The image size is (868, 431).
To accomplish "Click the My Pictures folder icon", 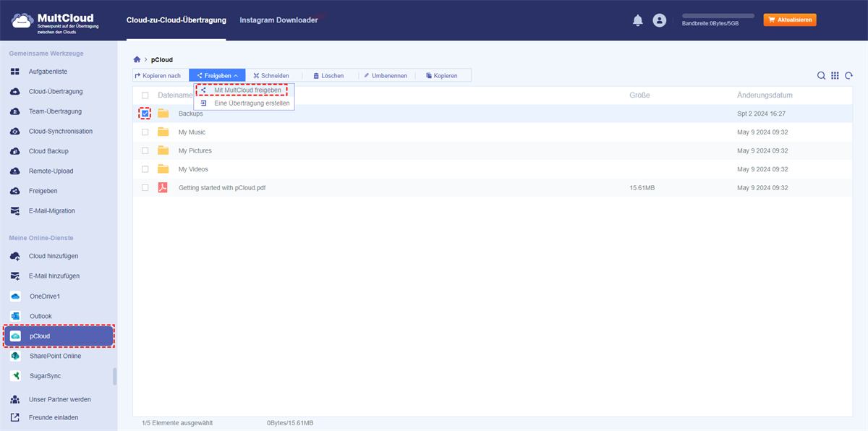I will (163, 150).
